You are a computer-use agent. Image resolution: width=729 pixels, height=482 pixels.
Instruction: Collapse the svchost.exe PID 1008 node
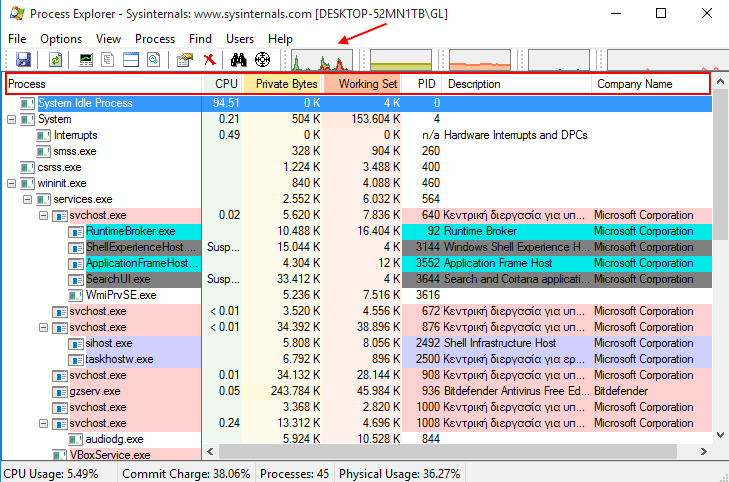click(43, 423)
